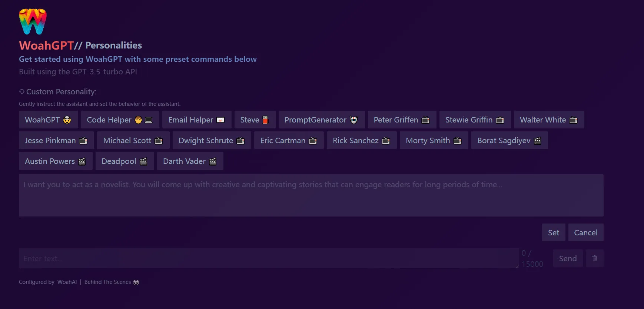This screenshot has height=309, width=644.
Task: Select the Michael Scott personality
Action: [133, 140]
